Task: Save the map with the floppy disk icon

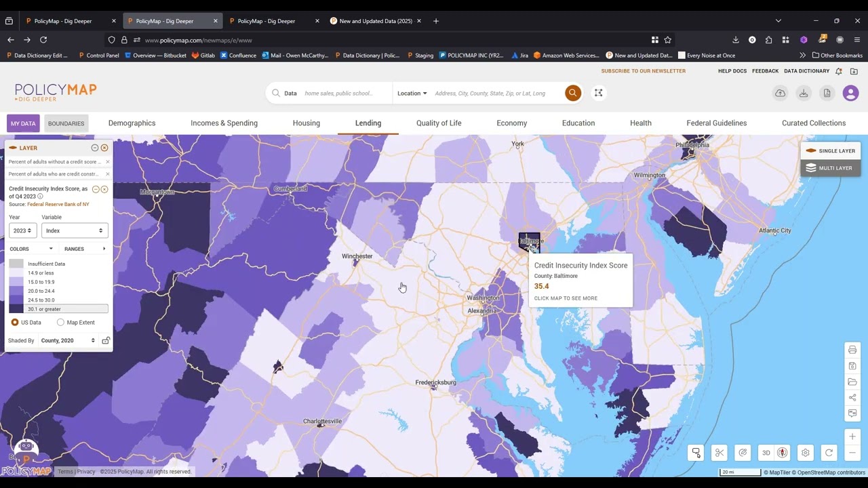Action: [852, 366]
